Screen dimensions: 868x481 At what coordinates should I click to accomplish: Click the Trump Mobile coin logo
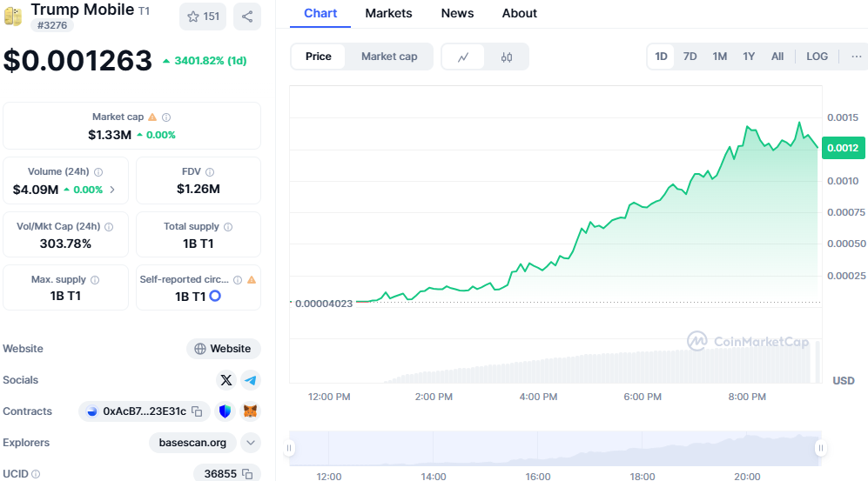click(13, 17)
